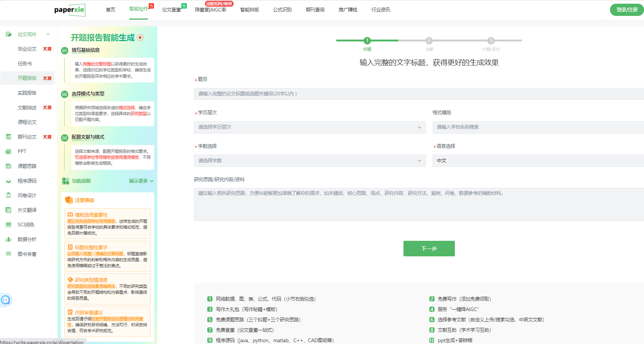The image size is (644, 344).
Task: Click the SCI润色 sidebar icon
Action: pyautogui.click(x=8, y=225)
